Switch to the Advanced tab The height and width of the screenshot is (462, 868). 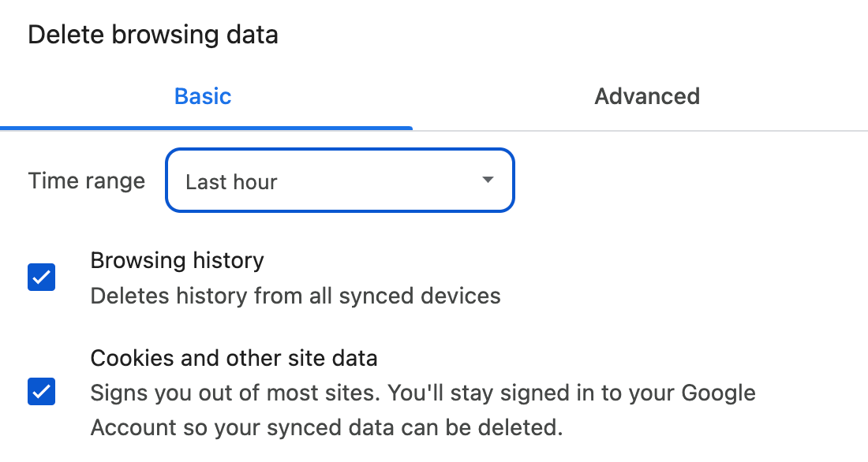(x=646, y=96)
